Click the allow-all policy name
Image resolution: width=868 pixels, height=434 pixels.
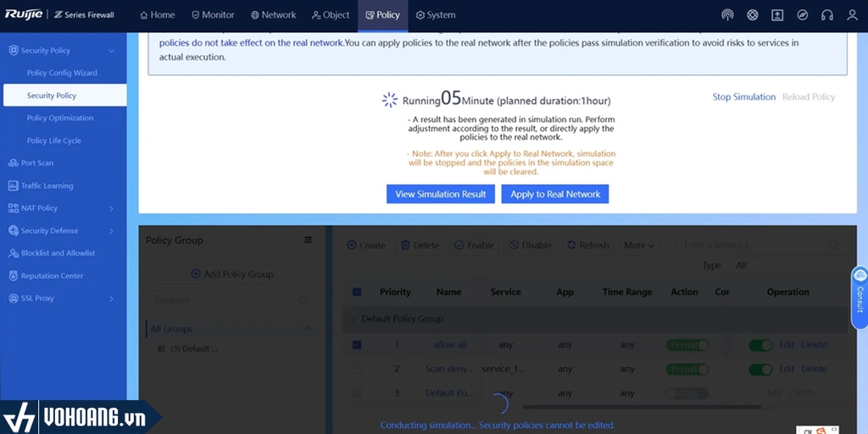(x=450, y=344)
